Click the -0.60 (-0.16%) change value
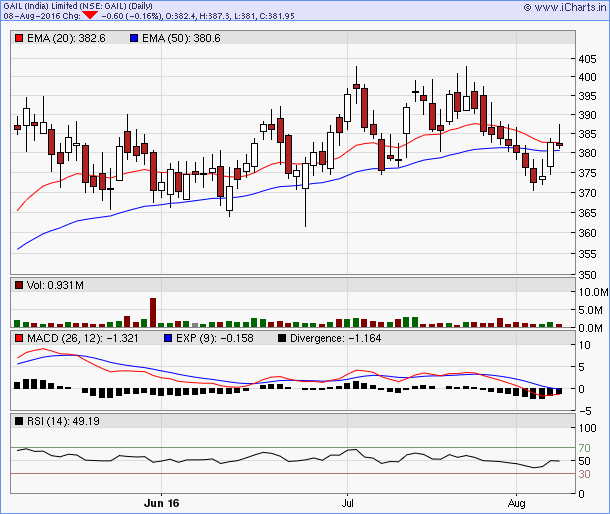This screenshot has width=610, height=514. click(132, 16)
